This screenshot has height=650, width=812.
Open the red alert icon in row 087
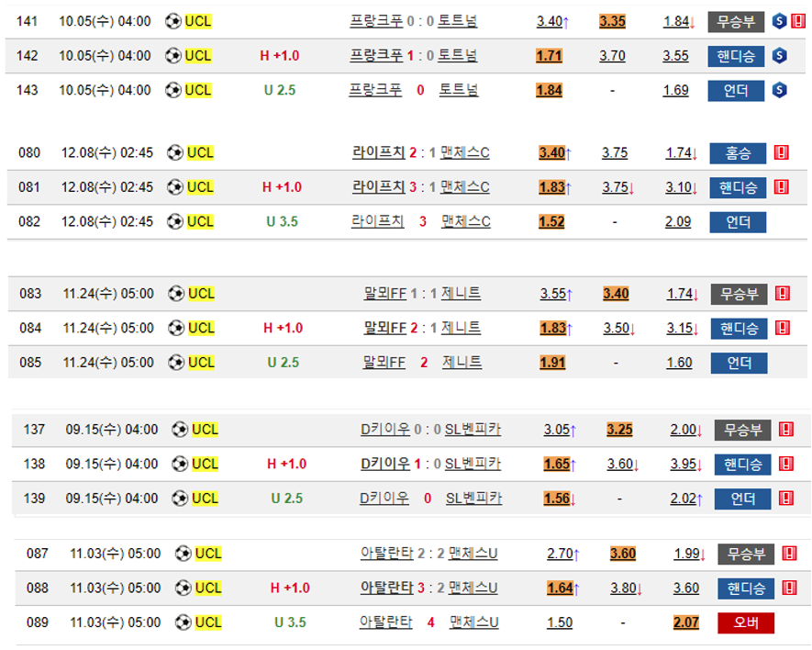pyautogui.click(x=790, y=554)
